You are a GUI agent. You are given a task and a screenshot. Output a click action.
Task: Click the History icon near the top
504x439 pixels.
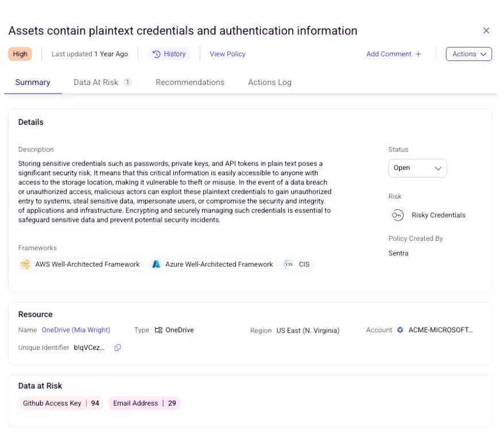tap(157, 53)
